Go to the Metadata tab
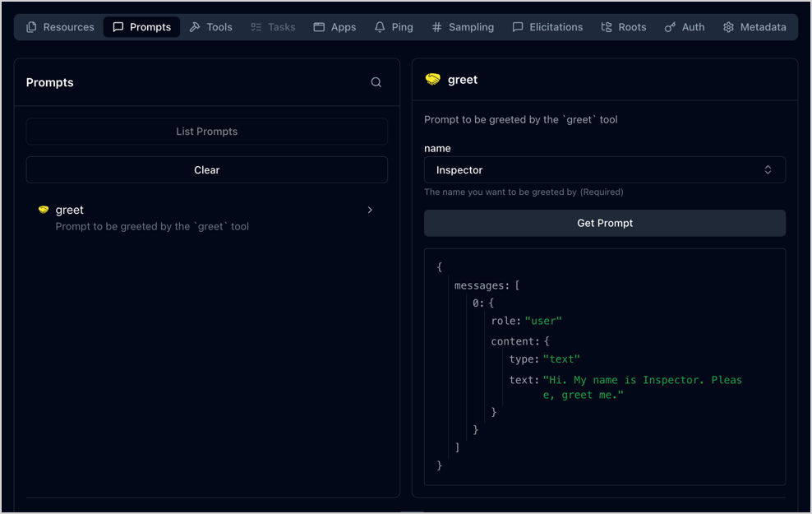 point(754,27)
